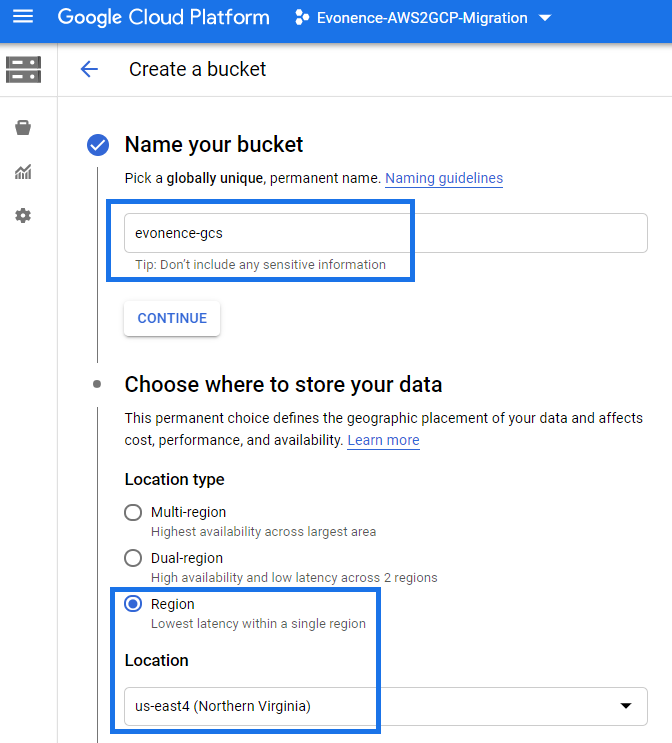Expand the Choose where to store your data step

283,384
